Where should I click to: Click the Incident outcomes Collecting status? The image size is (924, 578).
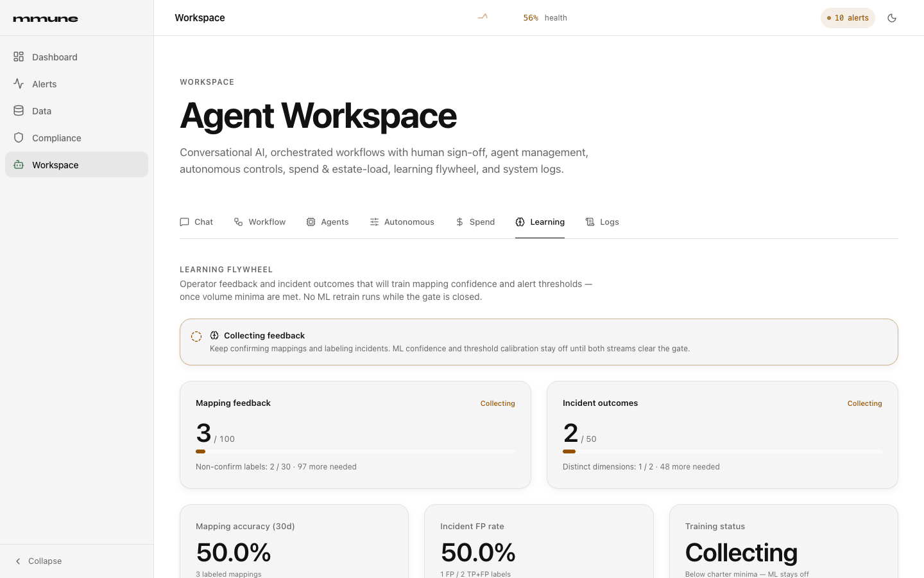click(x=864, y=403)
